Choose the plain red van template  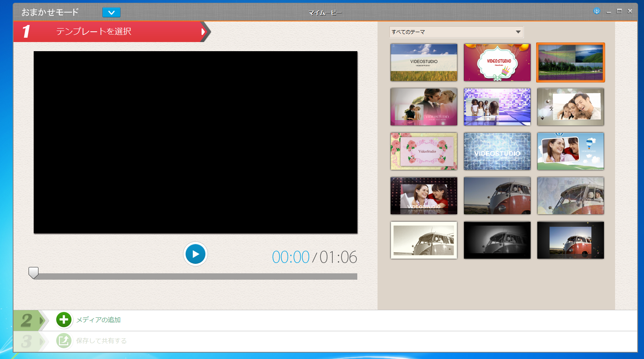pos(497,196)
